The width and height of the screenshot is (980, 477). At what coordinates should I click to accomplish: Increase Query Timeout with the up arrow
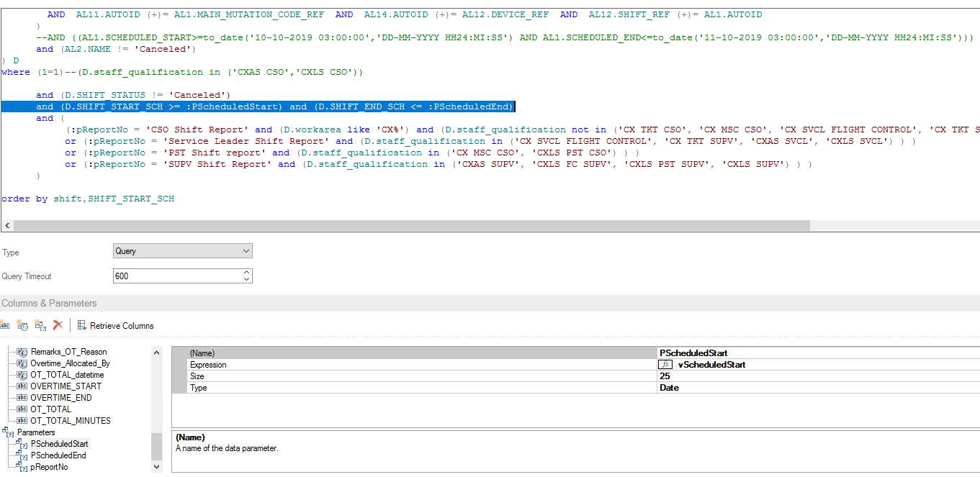point(247,272)
